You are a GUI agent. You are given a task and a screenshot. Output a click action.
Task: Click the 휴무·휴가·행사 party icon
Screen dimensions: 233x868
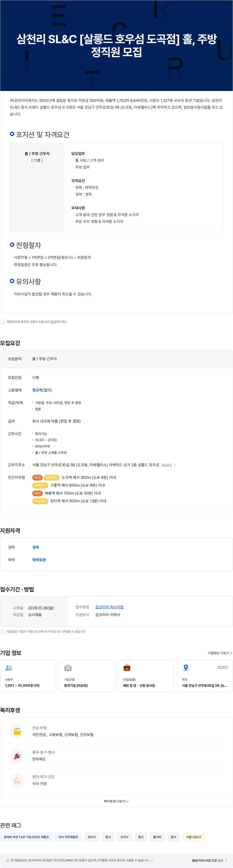pos(17,756)
